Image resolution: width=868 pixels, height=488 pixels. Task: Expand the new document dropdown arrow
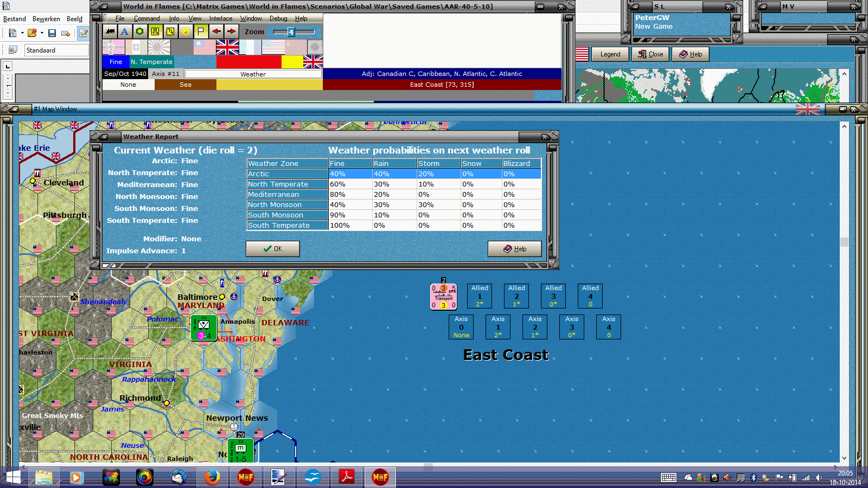coord(22,33)
